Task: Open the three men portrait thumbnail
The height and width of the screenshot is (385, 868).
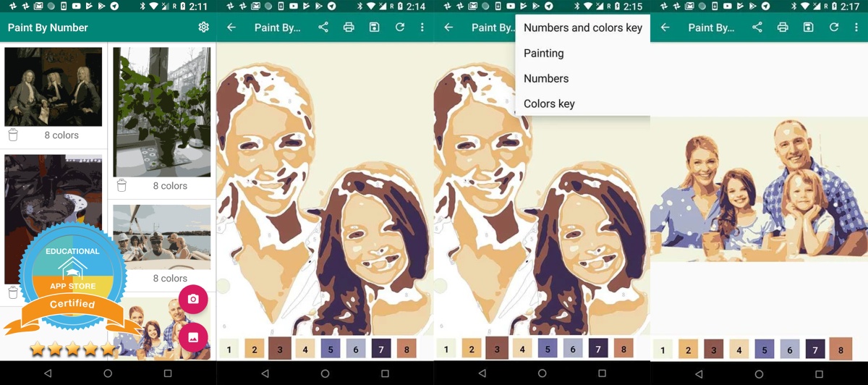Action: (54, 87)
